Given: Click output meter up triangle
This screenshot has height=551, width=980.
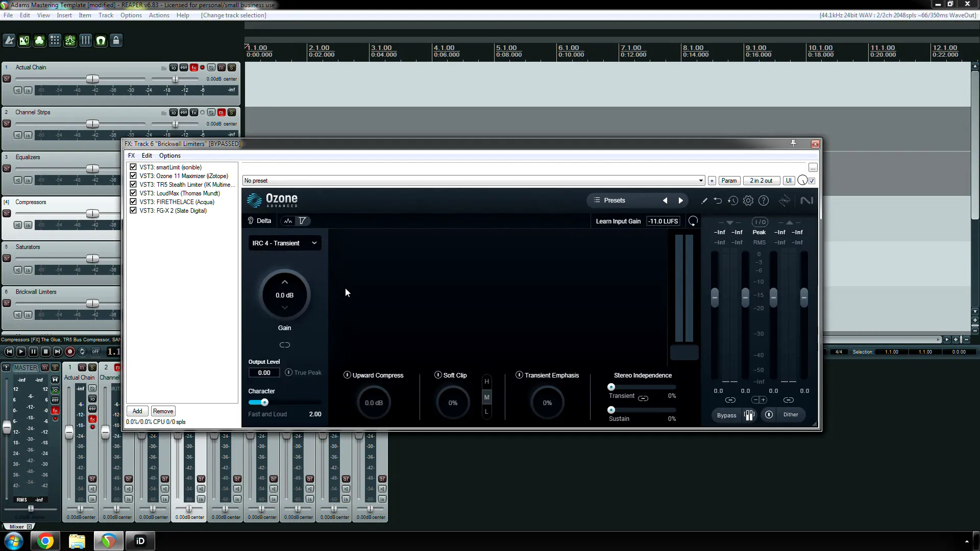Looking at the screenshot, I should [x=790, y=222].
